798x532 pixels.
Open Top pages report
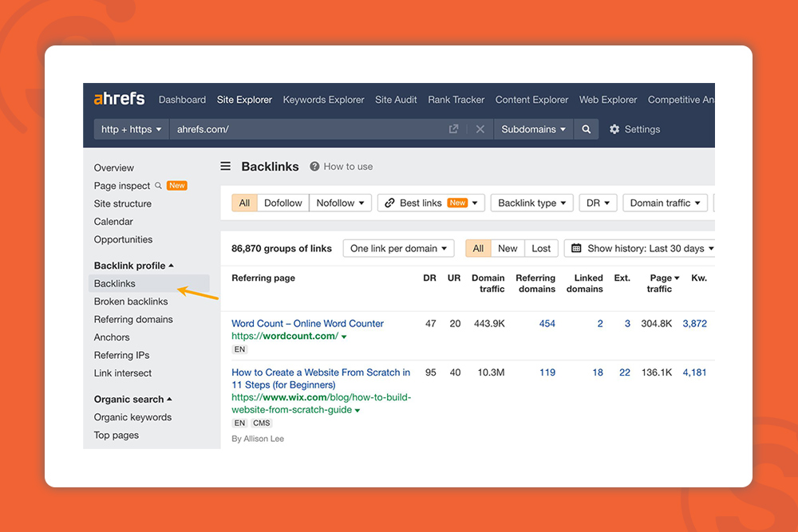pos(116,435)
